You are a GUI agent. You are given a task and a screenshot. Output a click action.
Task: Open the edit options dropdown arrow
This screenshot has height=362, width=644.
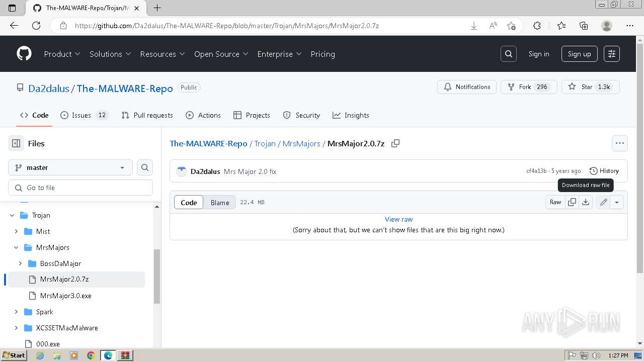coord(617,202)
